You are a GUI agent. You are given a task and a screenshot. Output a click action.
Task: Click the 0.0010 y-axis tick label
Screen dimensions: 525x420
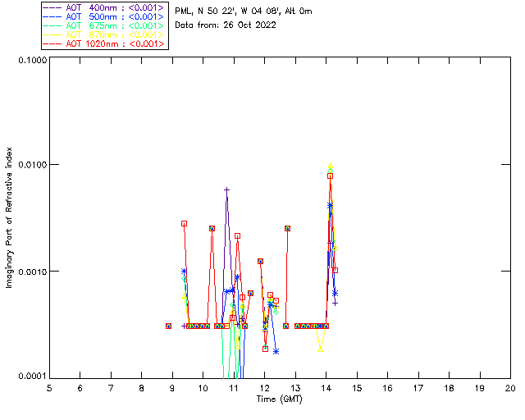click(x=32, y=272)
